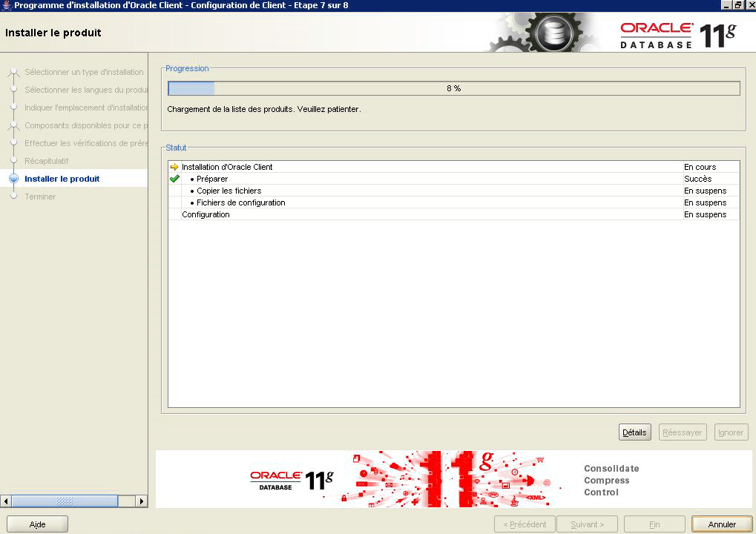This screenshot has width=756, height=534.
Task: Click the Java icon in title bar
Action: [x=6, y=5]
